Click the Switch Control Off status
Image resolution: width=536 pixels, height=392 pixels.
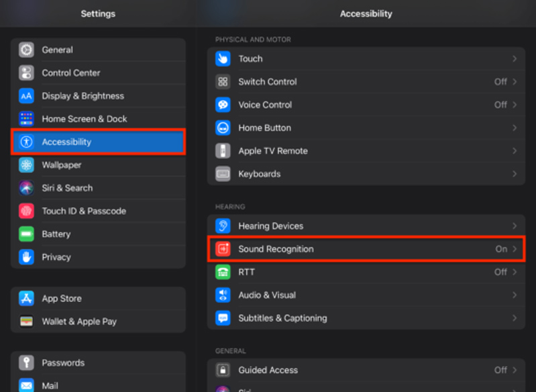[x=500, y=82]
